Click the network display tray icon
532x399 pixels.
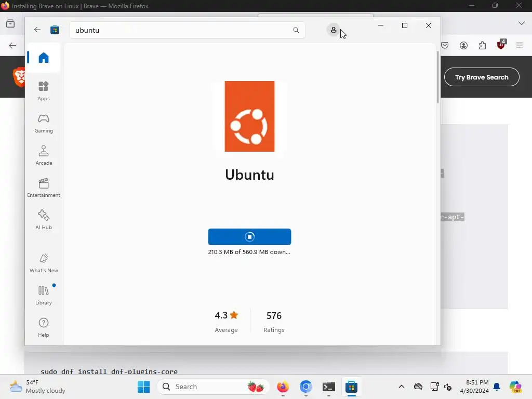pyautogui.click(x=434, y=387)
